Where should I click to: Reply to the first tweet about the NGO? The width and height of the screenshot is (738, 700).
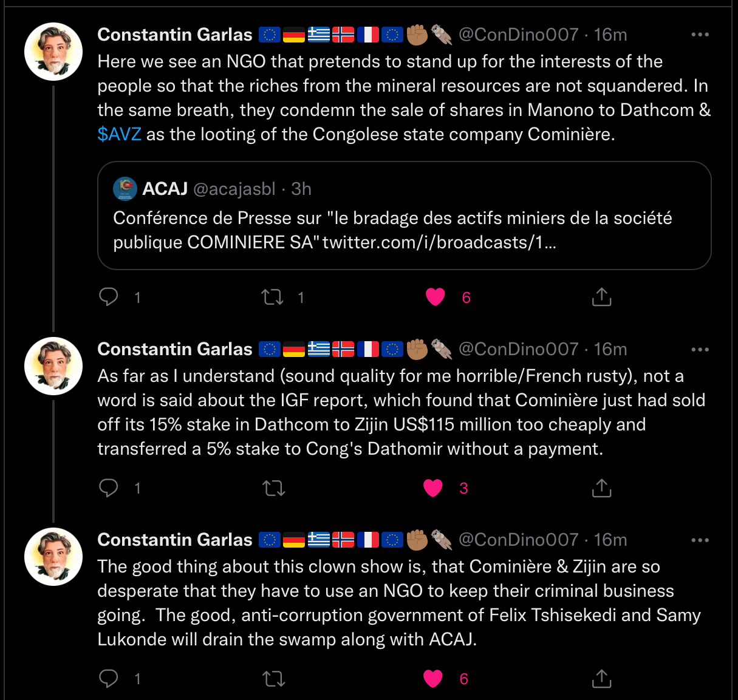pyautogui.click(x=109, y=297)
